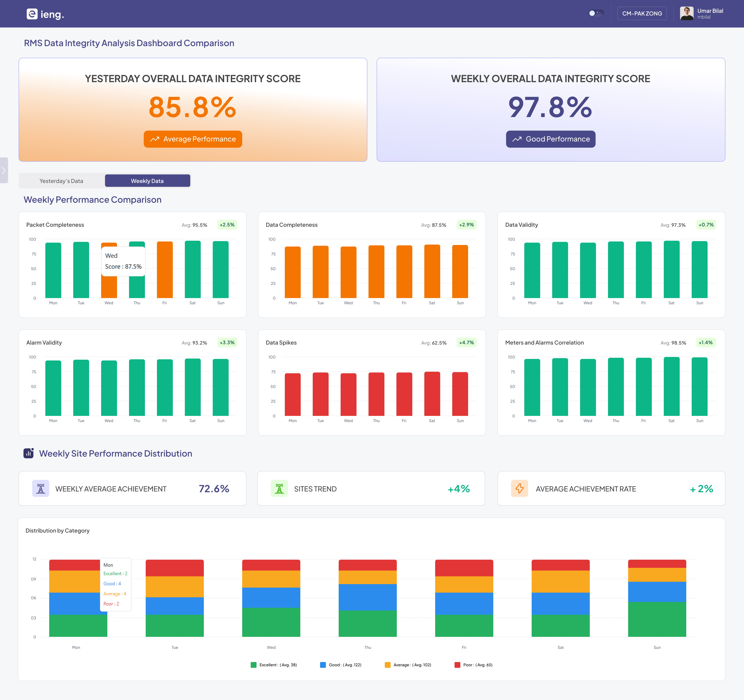This screenshot has height=700, width=744.
Task: Expand the collapsed left sidebar chevron
Action: coord(4,170)
